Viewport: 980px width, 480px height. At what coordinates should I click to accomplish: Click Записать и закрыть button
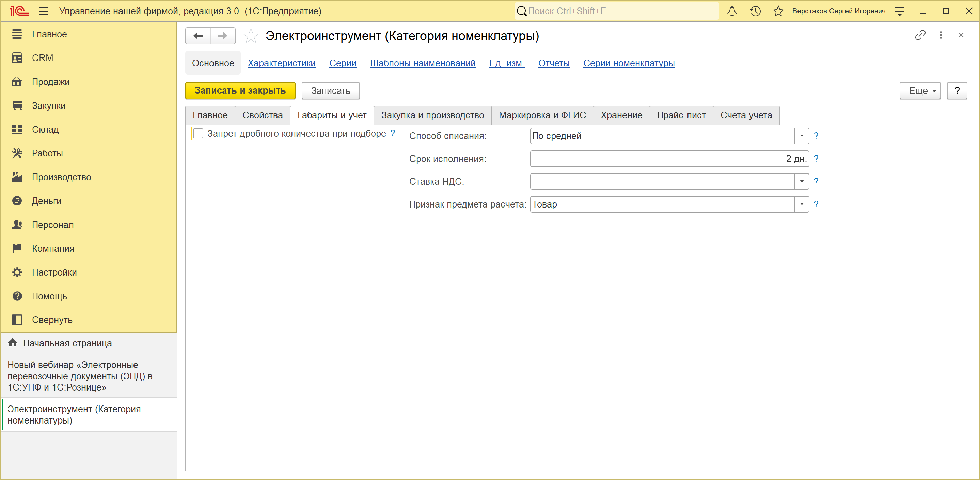coord(240,91)
